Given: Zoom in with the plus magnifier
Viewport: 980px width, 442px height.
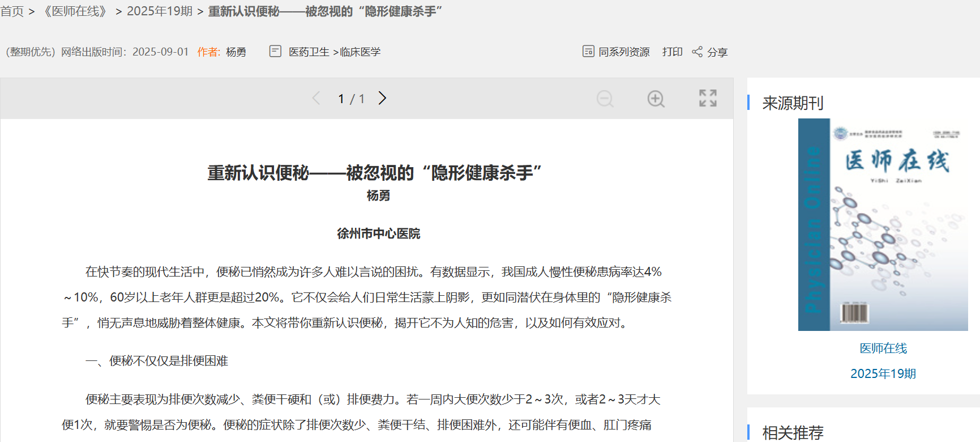Looking at the screenshot, I should click(x=656, y=99).
